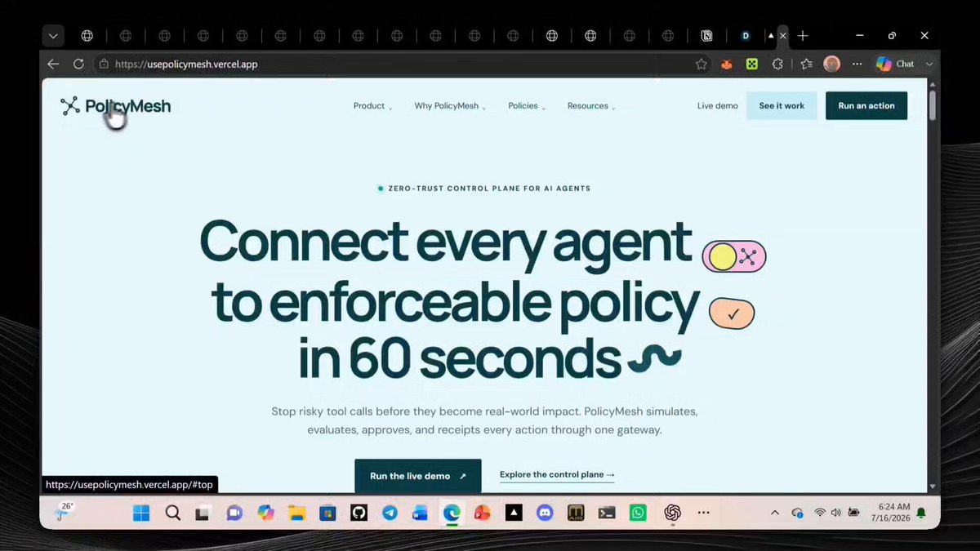Open the Live demo link
Viewport: 980px width, 551px height.
[x=717, y=106]
